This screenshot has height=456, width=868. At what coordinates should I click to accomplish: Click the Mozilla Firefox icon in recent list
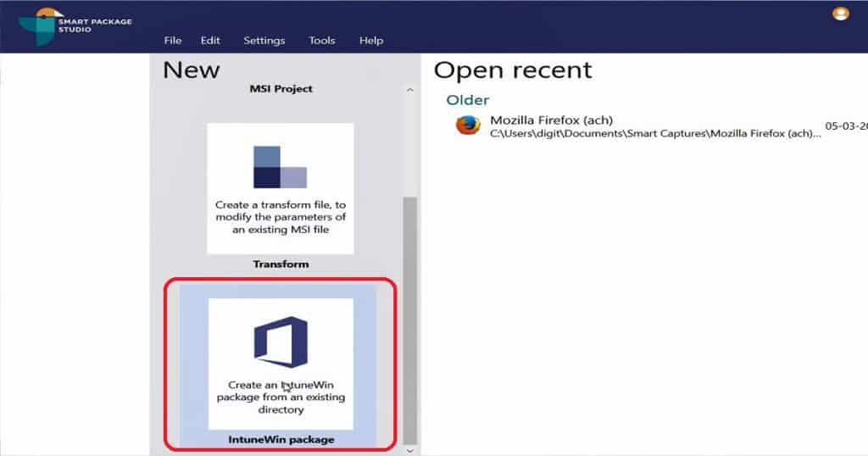[468, 125]
